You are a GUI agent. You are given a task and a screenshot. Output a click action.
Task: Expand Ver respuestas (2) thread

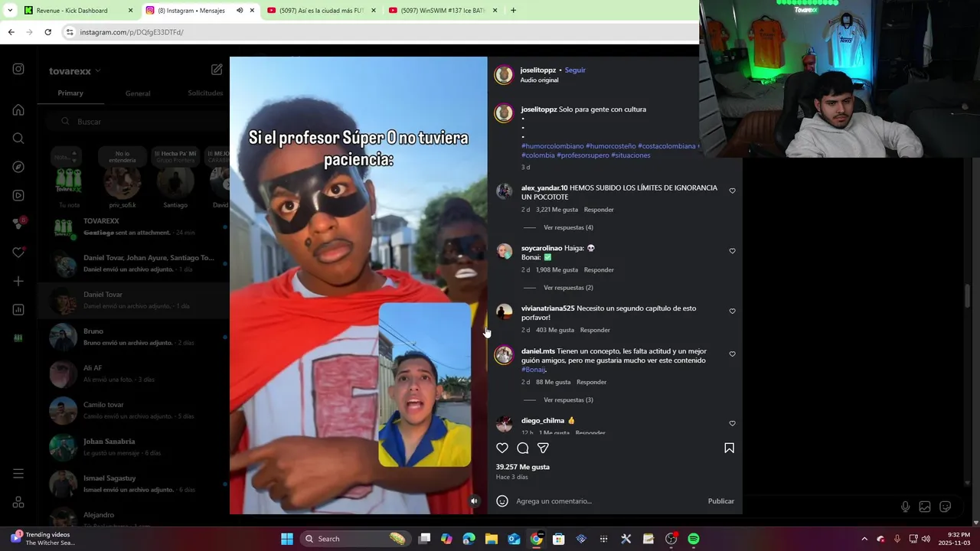pyautogui.click(x=568, y=288)
